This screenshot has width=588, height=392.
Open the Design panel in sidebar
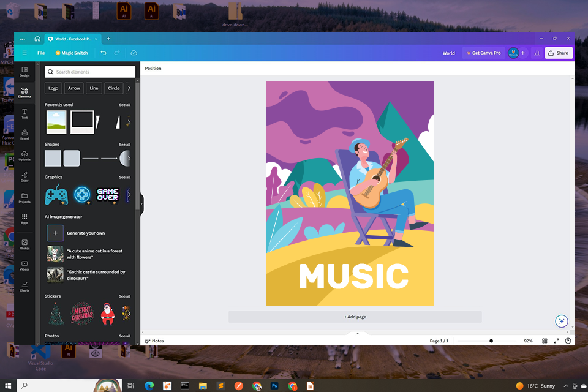[24, 72]
